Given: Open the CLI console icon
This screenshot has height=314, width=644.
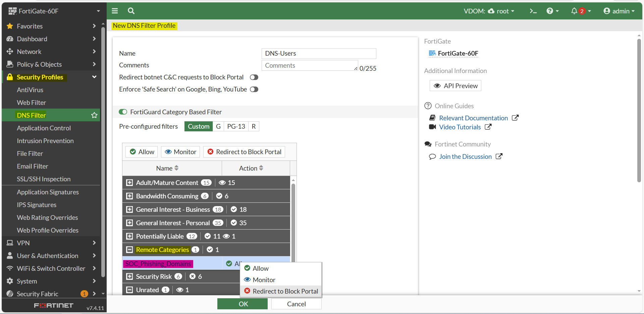Looking at the screenshot, I should 533,11.
